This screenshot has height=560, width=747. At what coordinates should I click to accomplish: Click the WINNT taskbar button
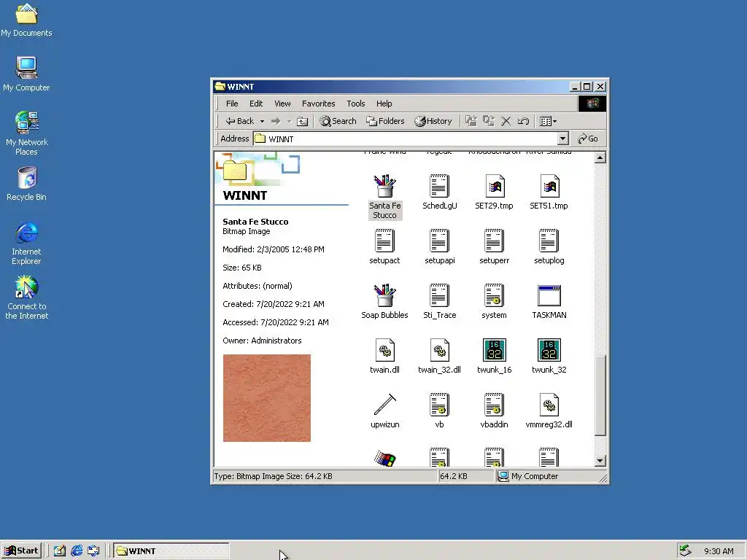tap(171, 551)
